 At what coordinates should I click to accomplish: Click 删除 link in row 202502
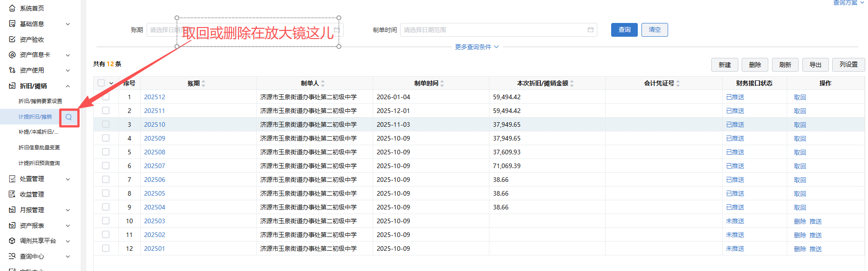pyautogui.click(x=800, y=235)
